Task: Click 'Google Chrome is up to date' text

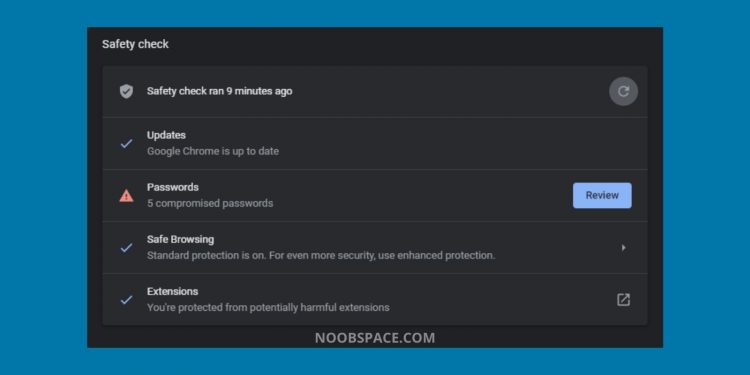Action: [213, 151]
